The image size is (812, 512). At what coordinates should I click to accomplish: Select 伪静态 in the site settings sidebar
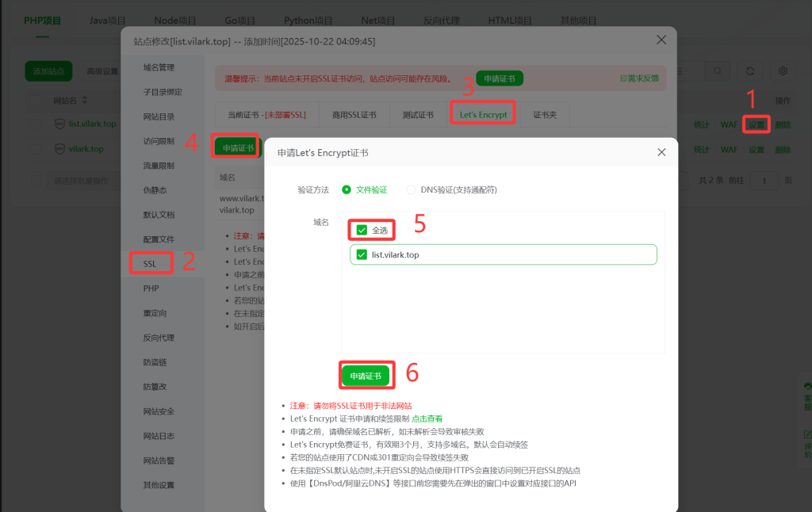click(x=151, y=189)
